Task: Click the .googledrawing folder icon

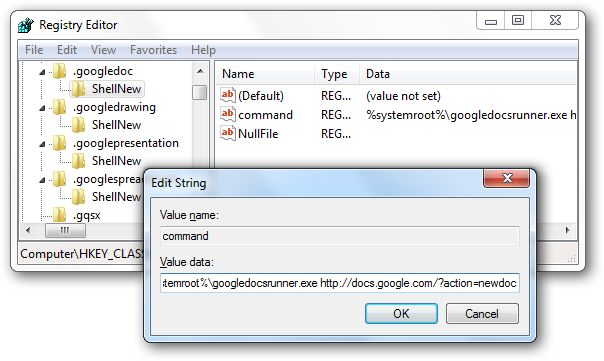Action: click(60, 107)
